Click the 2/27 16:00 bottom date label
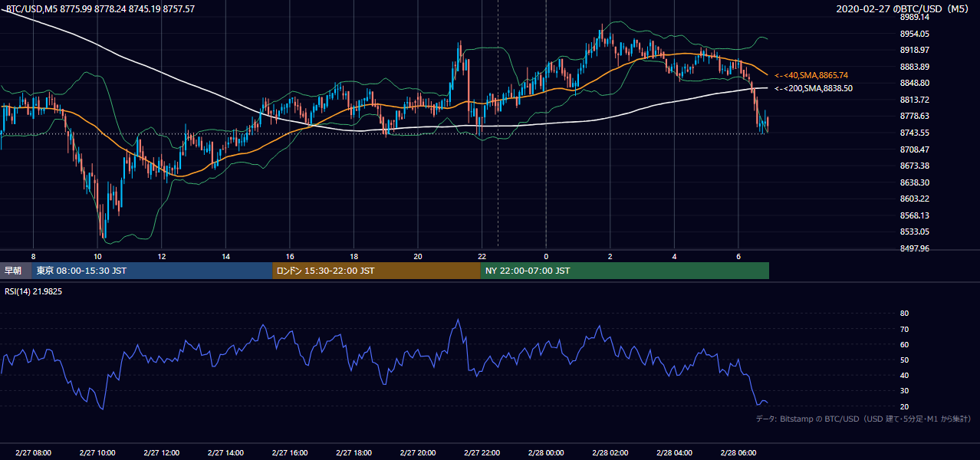Image resolution: width=980 pixels, height=460 pixels. (x=290, y=452)
